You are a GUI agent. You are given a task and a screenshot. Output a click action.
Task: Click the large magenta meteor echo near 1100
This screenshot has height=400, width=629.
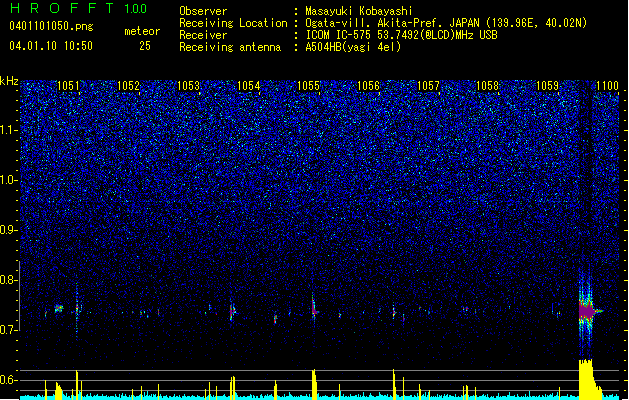pos(587,311)
